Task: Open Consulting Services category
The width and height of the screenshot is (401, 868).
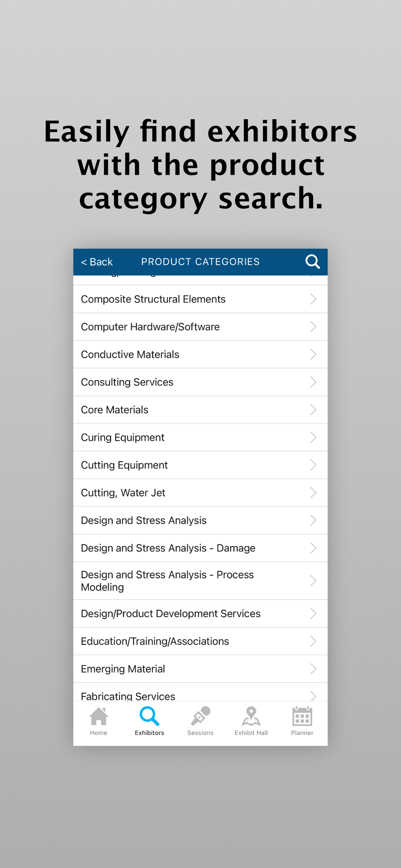Action: [127, 382]
